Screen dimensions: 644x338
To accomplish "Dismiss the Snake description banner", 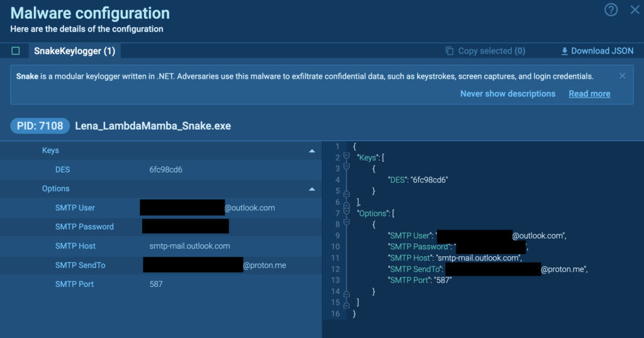I will coord(622,76).
